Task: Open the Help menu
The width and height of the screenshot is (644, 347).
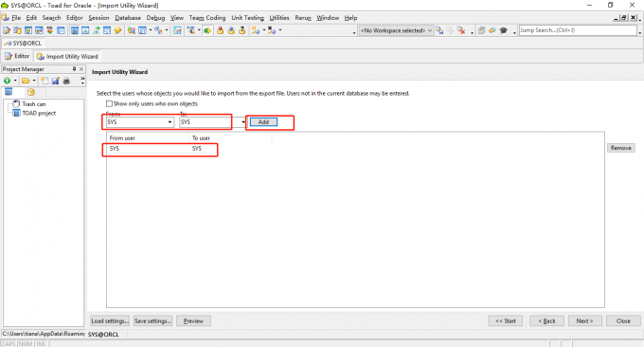Action: click(350, 18)
